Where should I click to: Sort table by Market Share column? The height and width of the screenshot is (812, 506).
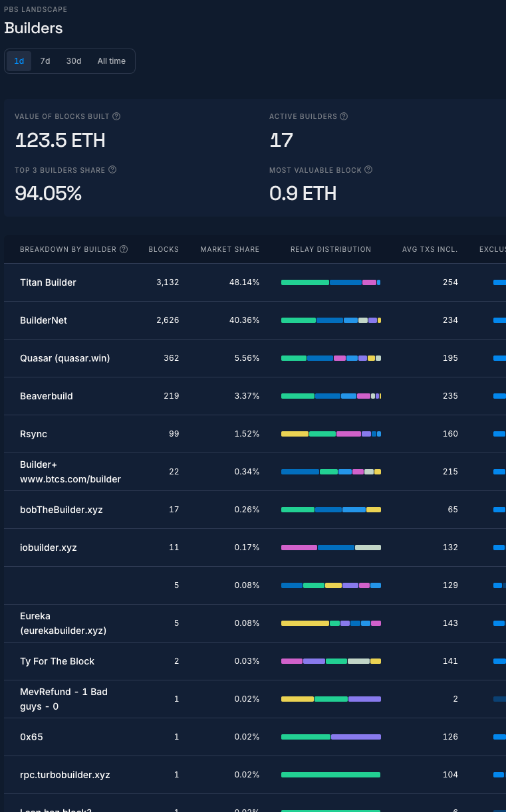tap(230, 250)
